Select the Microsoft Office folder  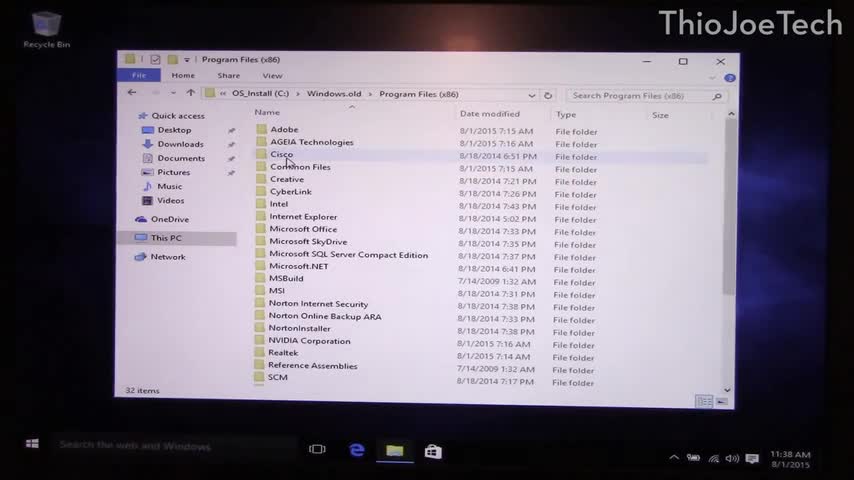point(303,229)
